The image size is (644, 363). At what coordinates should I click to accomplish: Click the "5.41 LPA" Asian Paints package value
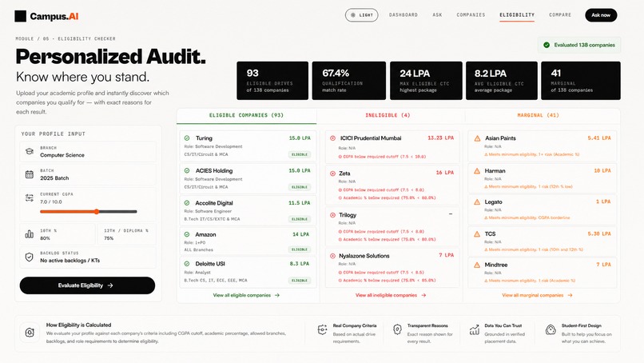coord(599,138)
